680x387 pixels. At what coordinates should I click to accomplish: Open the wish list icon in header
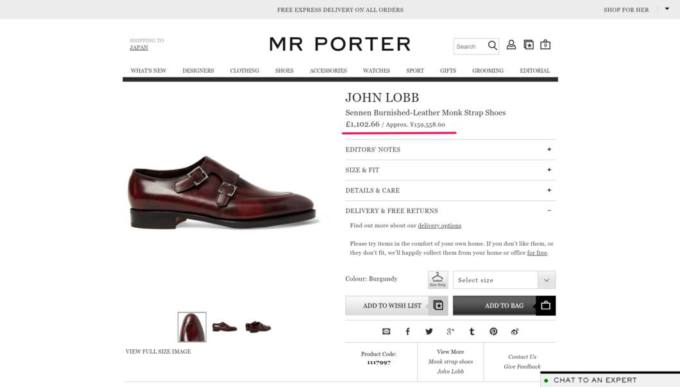529,45
